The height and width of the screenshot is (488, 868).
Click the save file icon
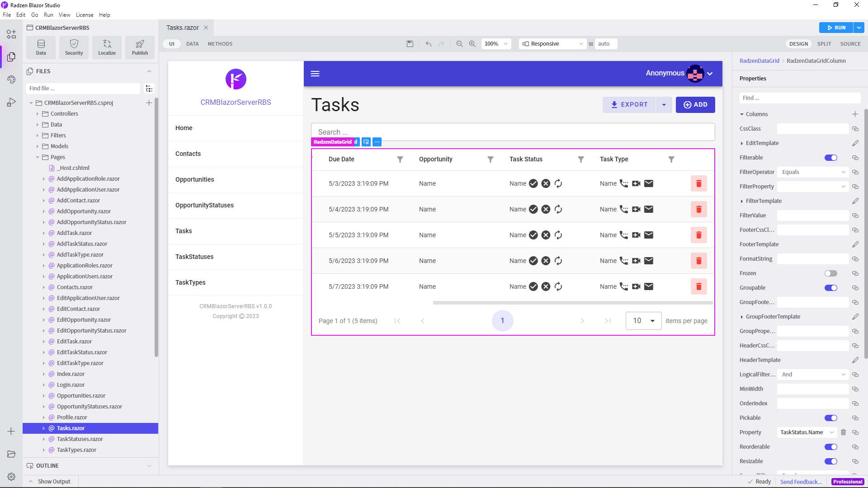pyautogui.click(x=410, y=44)
